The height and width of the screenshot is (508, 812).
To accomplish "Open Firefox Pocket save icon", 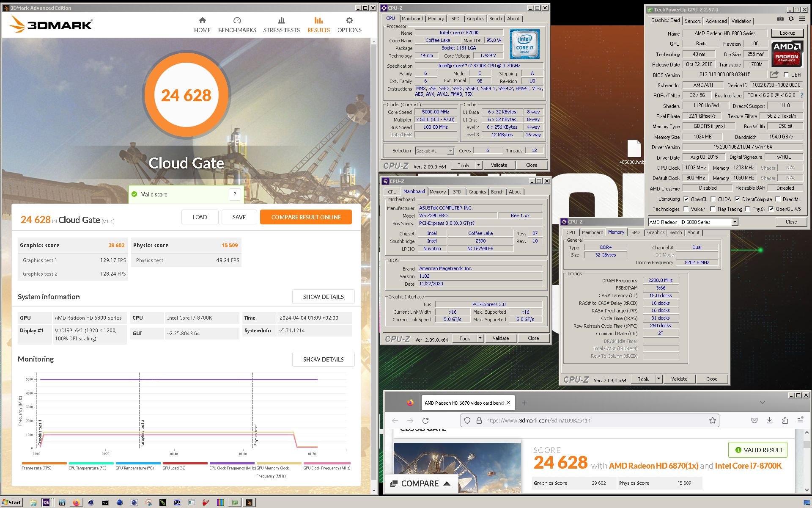I will point(754,420).
